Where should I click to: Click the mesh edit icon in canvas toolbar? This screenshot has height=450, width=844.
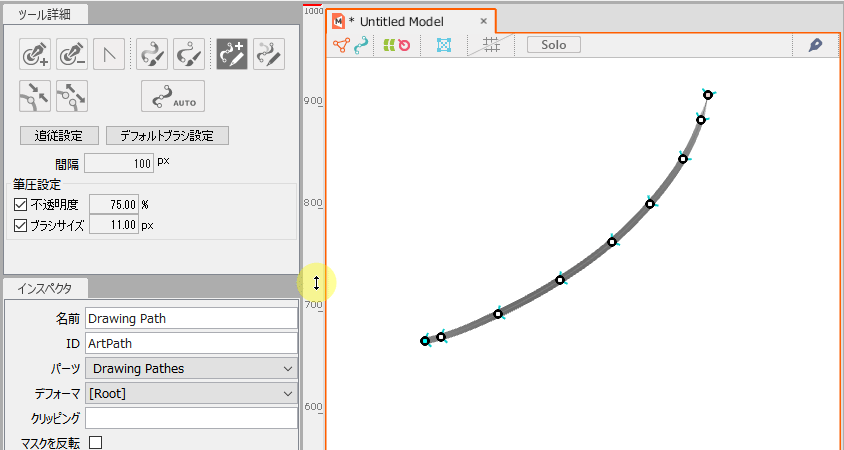click(x=444, y=45)
